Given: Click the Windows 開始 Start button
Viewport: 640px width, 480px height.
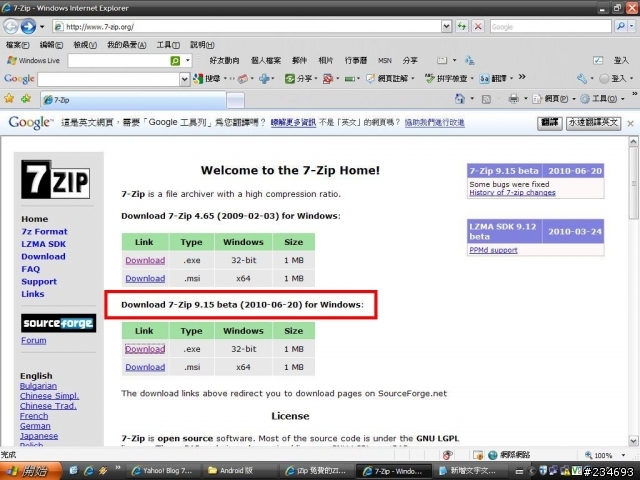Looking at the screenshot, I should pyautogui.click(x=29, y=471).
